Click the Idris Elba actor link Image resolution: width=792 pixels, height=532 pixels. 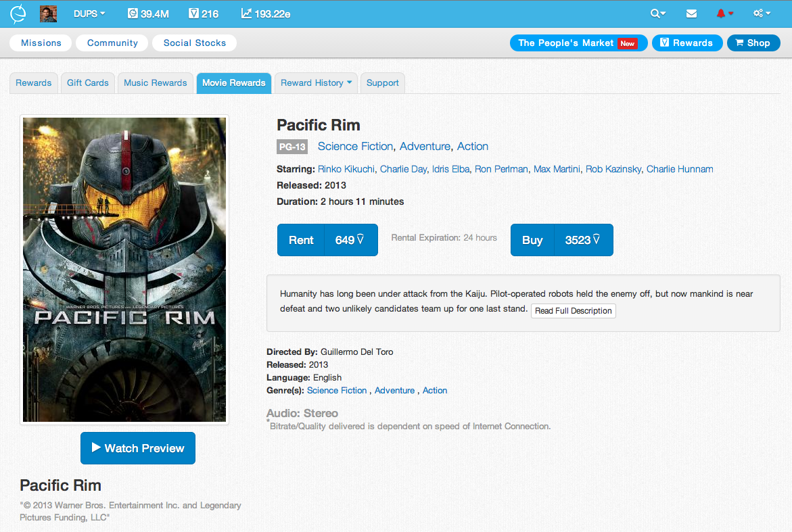click(x=450, y=169)
